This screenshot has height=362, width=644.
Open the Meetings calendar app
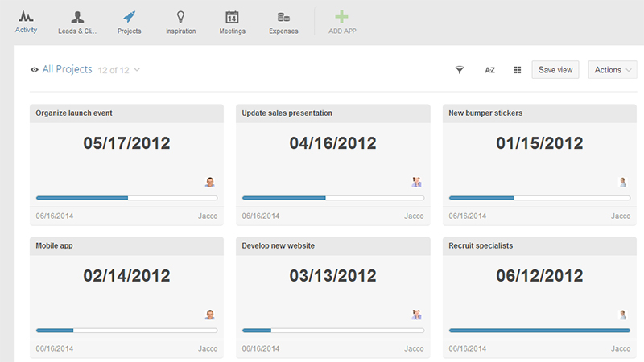pos(232,17)
